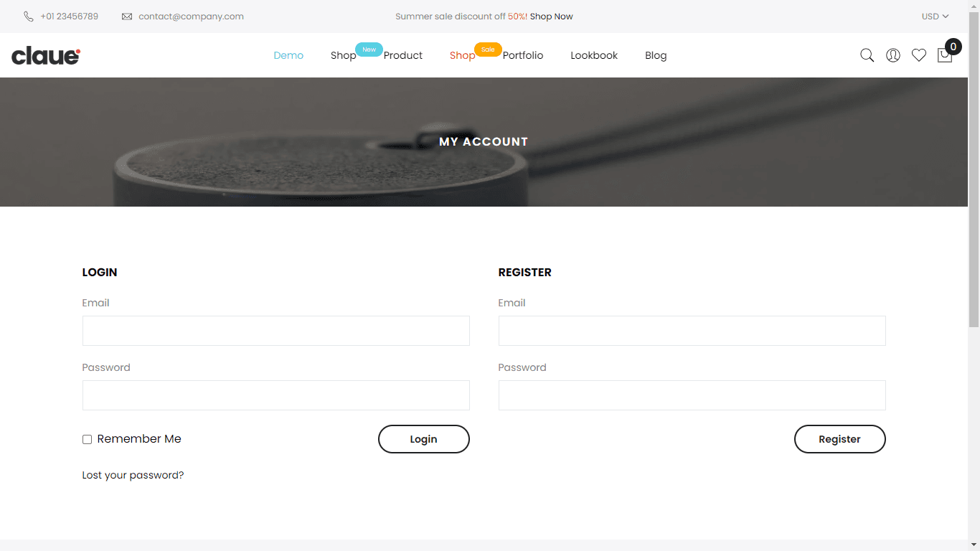Open the wishlist heart icon
The image size is (980, 551).
click(x=919, y=55)
